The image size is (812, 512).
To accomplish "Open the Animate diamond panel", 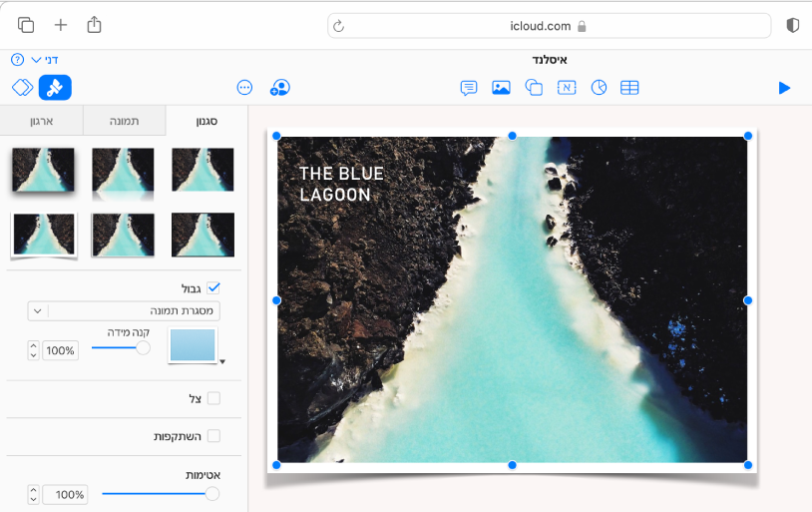I will [22, 88].
